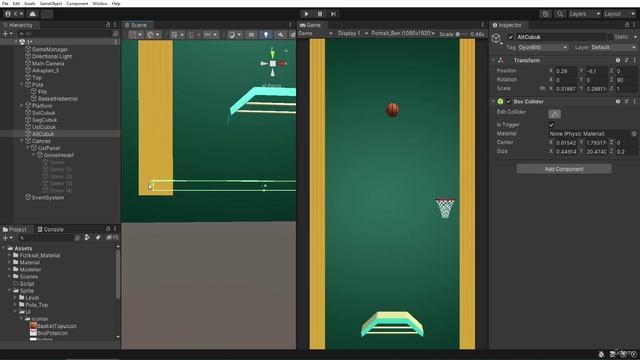Click the Play button to start the game

(x=307, y=14)
